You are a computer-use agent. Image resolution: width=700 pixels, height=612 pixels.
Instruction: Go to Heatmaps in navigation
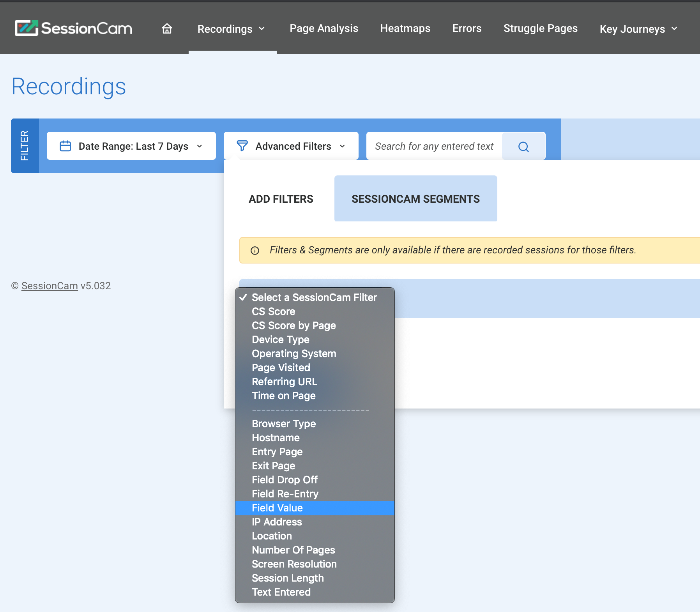point(405,28)
